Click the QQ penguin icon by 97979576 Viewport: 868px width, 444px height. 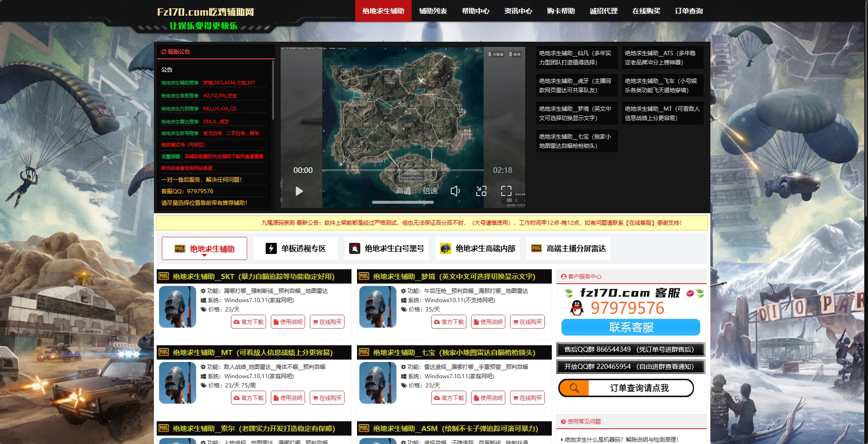point(577,308)
